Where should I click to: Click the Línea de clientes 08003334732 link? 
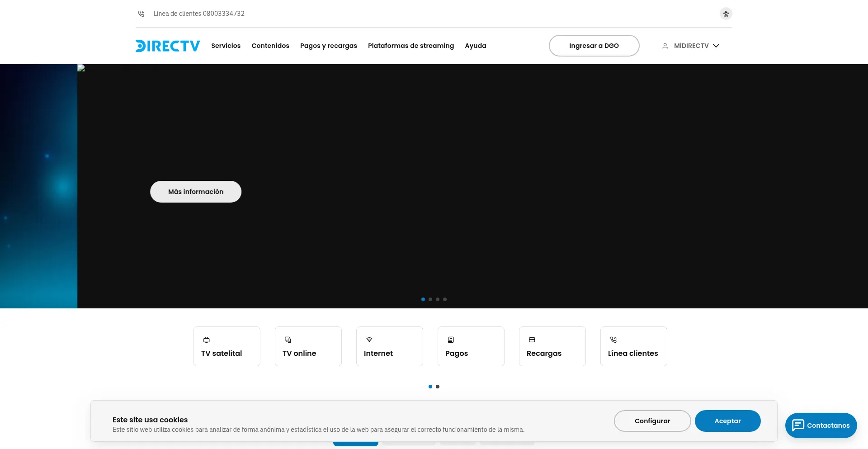[199, 14]
